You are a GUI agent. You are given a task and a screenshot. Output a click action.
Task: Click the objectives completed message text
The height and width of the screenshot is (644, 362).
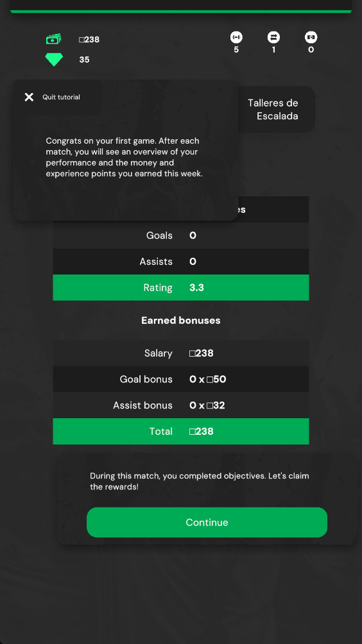coord(199,481)
